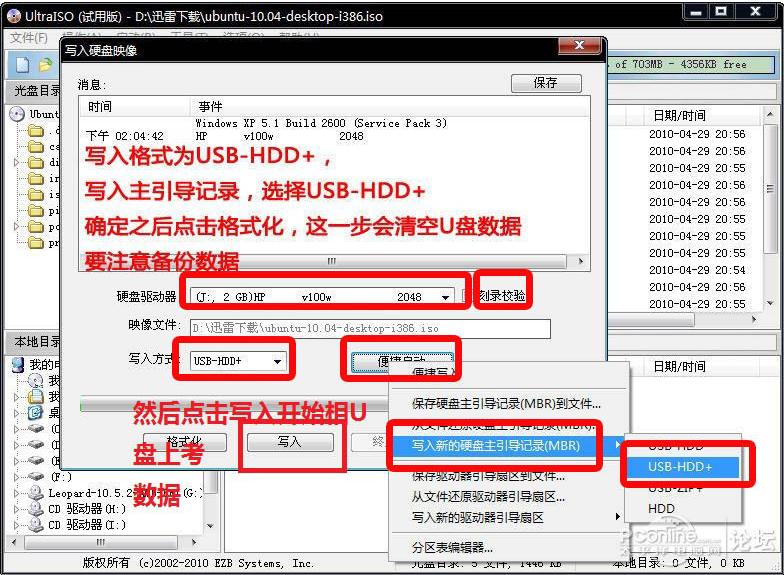Image resolution: width=784 pixels, height=575 pixels.
Task: Close the 写入硬盘映像 dialog
Action: tap(579, 46)
